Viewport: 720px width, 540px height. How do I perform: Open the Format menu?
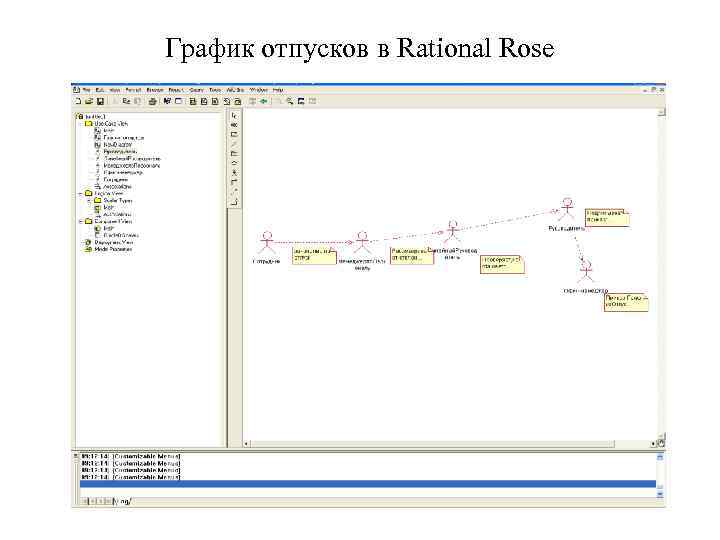[133, 90]
